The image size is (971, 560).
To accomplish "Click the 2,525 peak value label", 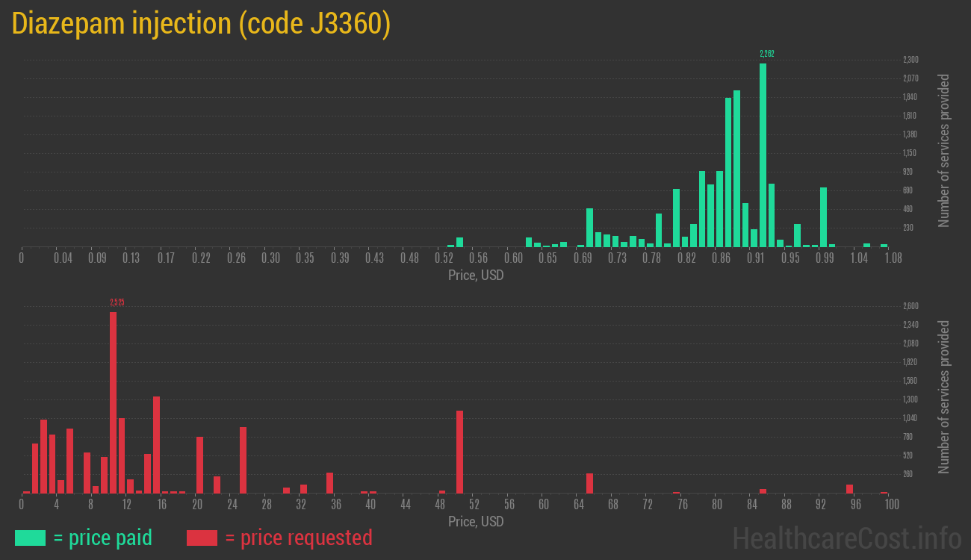I will tap(117, 302).
